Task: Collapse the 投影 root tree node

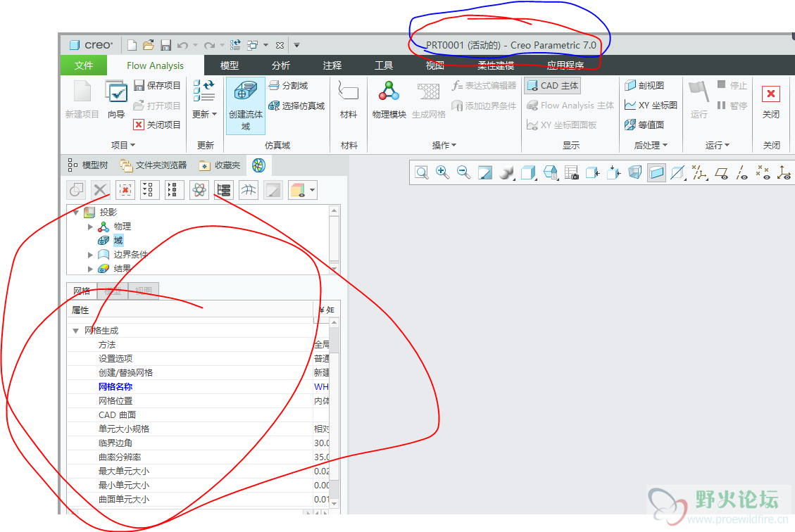Action: [x=76, y=213]
